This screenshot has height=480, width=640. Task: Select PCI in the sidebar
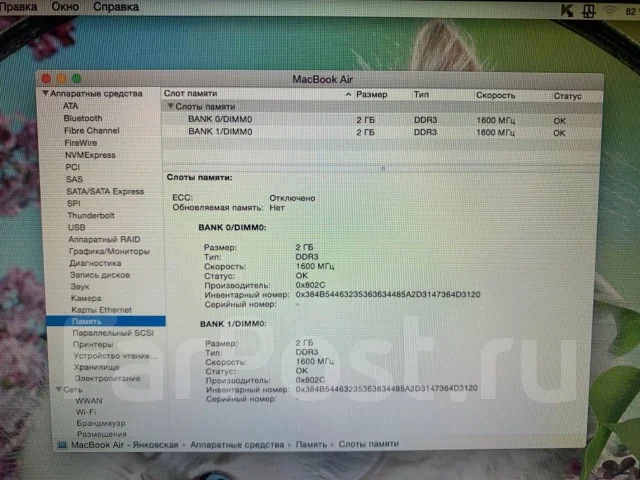coord(73,167)
